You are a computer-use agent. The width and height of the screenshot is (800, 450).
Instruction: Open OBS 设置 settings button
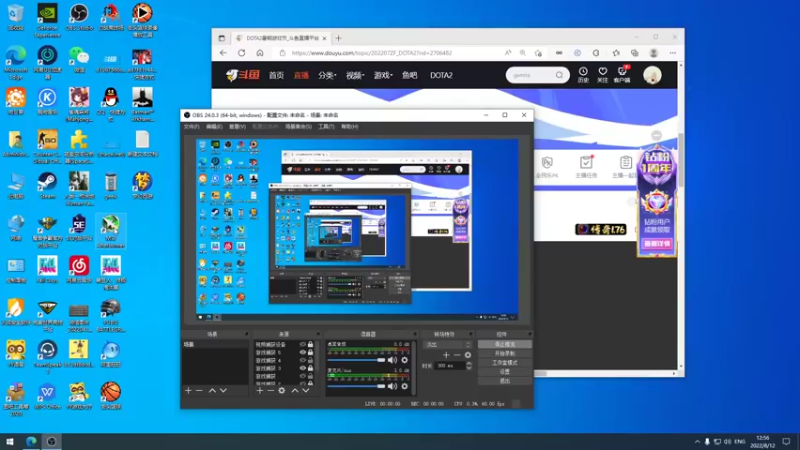pyautogui.click(x=505, y=372)
